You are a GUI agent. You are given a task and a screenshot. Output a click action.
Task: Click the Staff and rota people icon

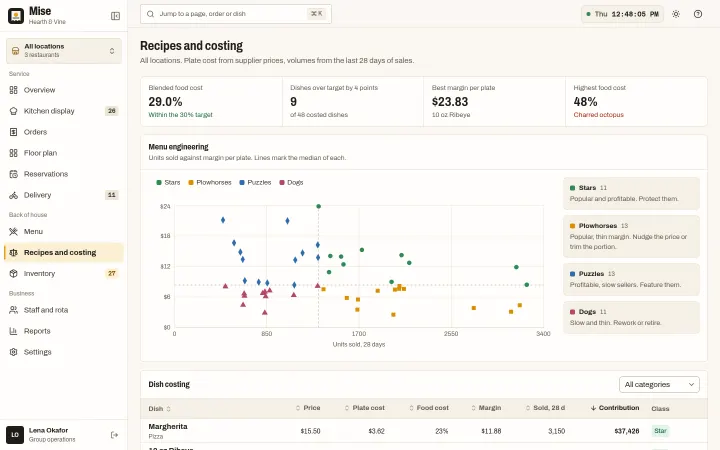14,310
